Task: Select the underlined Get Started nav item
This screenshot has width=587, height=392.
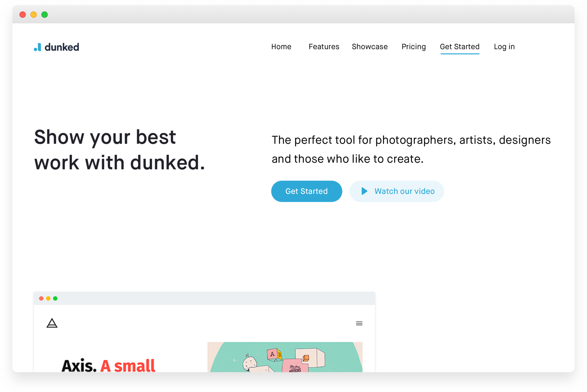Action: point(460,47)
